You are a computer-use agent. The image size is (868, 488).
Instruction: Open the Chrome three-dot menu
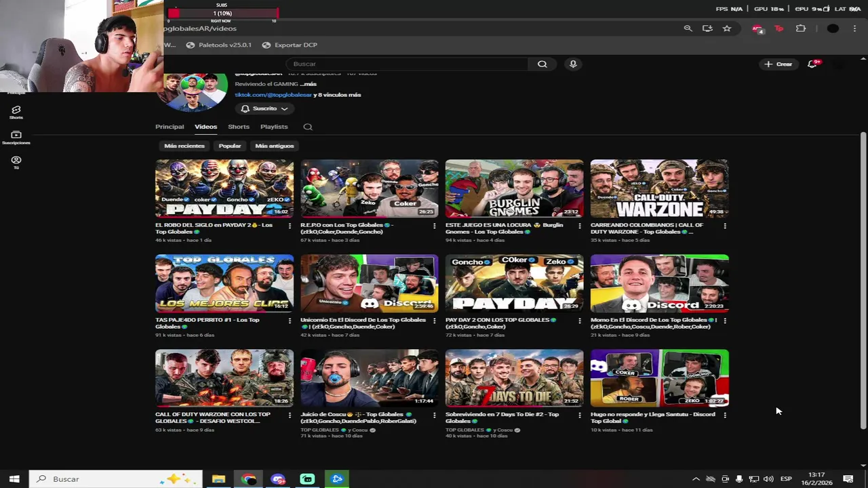pos(854,28)
